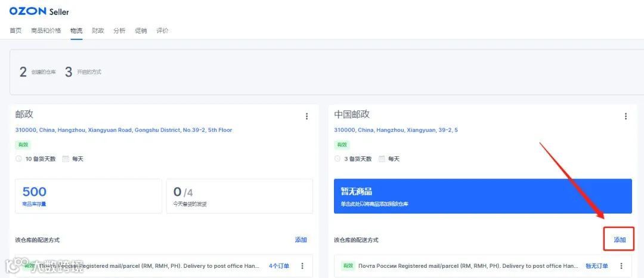Open the Gongshu District address link
Screen dimensions: 644x278
point(123,130)
